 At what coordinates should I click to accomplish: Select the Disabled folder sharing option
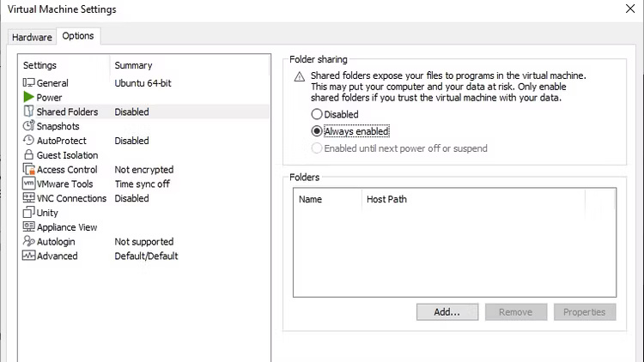click(317, 114)
